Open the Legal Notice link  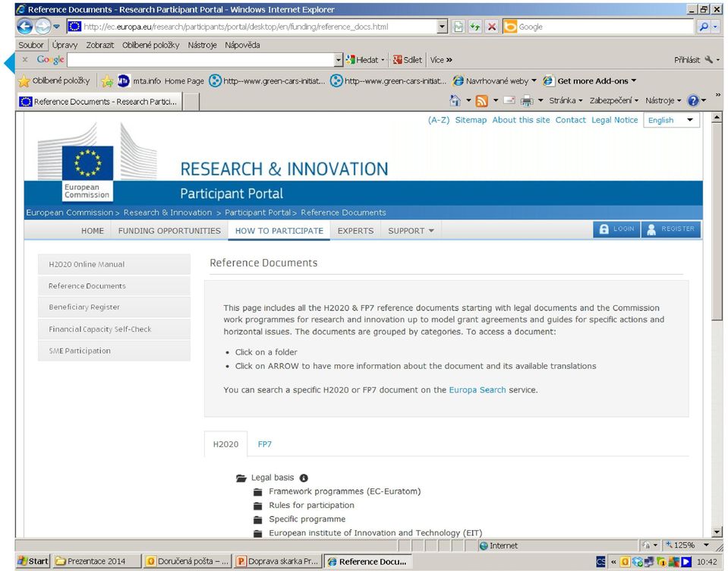tap(615, 120)
